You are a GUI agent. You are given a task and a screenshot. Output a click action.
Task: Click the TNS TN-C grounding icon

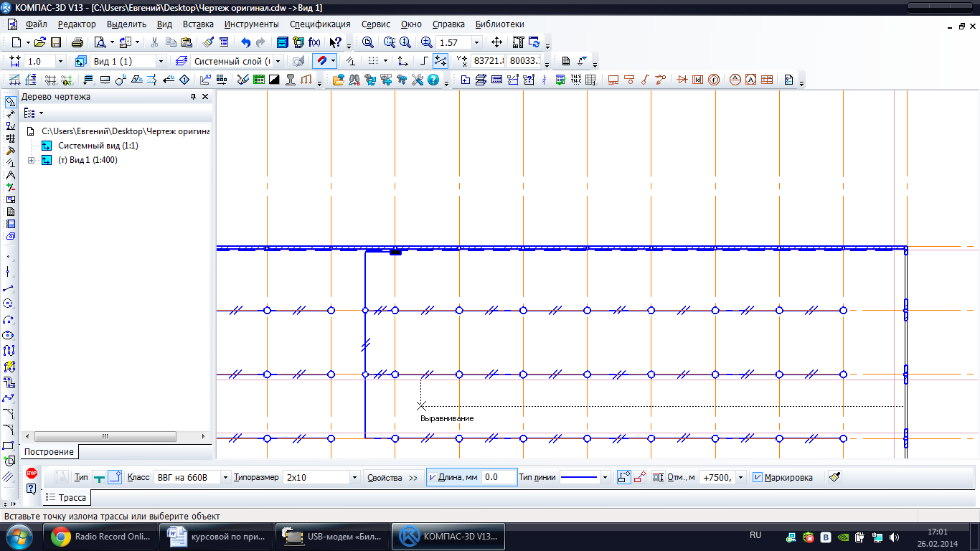pos(576,80)
